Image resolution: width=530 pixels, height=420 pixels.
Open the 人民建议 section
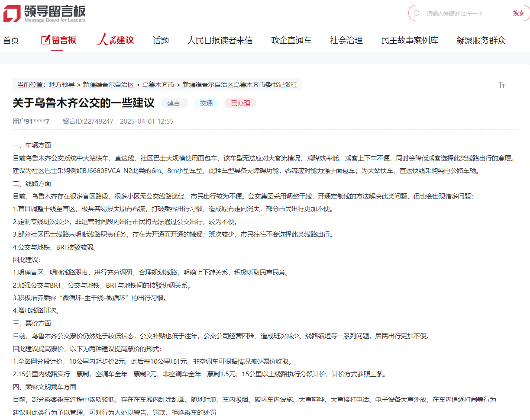point(115,41)
